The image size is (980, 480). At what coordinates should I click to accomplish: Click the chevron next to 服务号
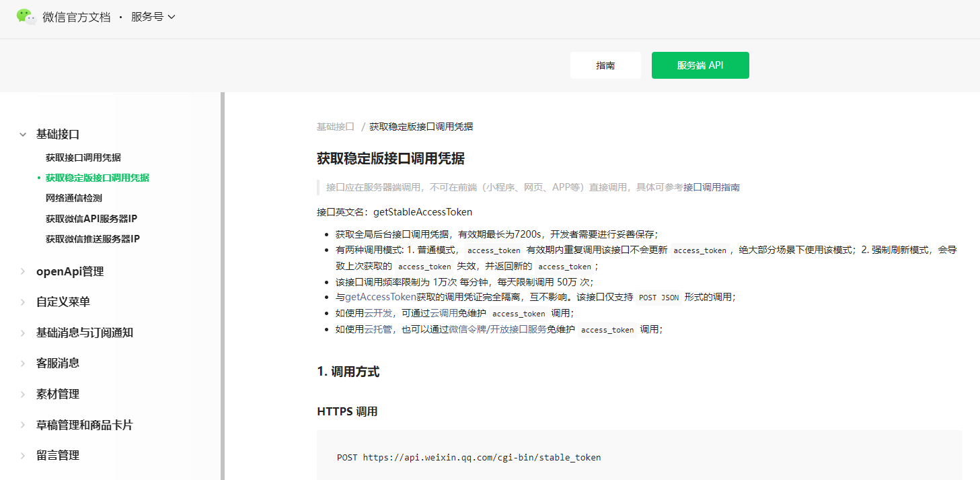pos(171,18)
